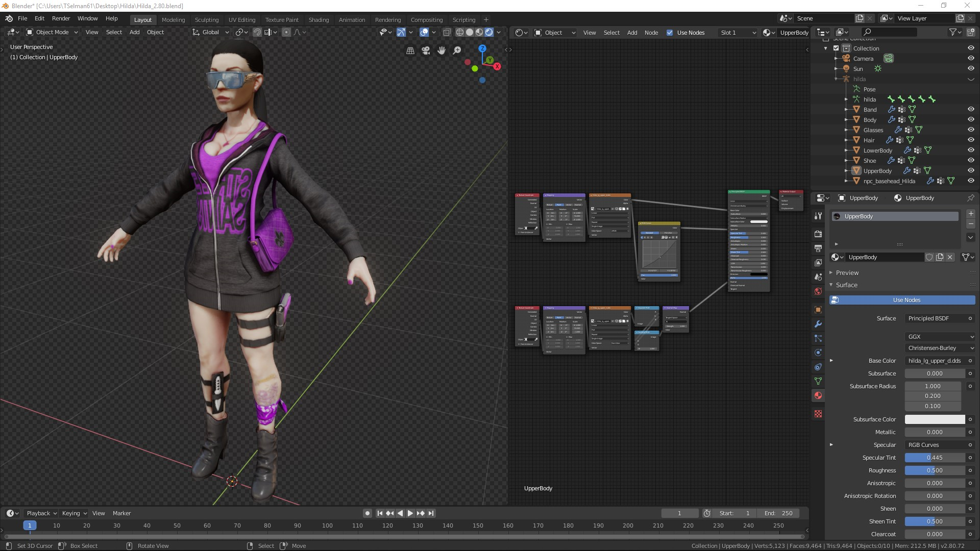
Task: Collapse the Surface panel
Action: coord(846,285)
